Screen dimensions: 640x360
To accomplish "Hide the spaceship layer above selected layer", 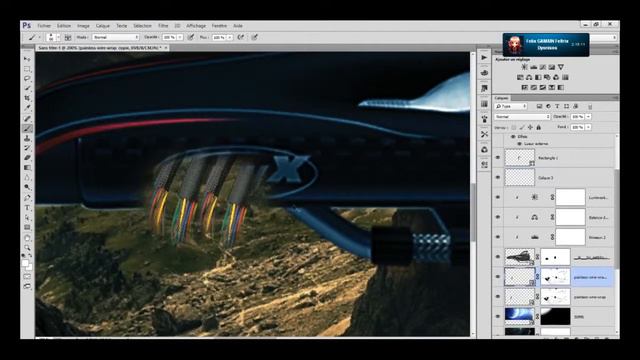I will pos(498,257).
